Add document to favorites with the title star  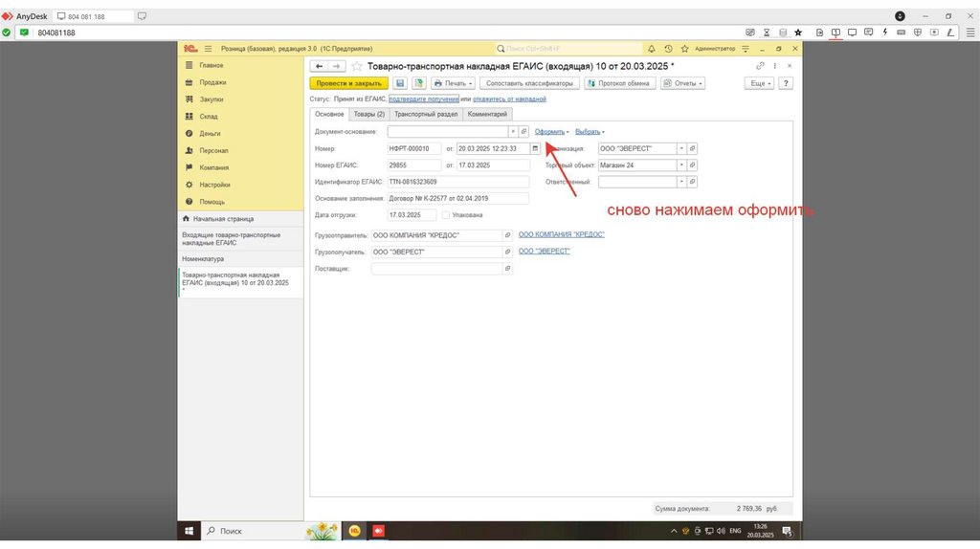[x=357, y=66]
